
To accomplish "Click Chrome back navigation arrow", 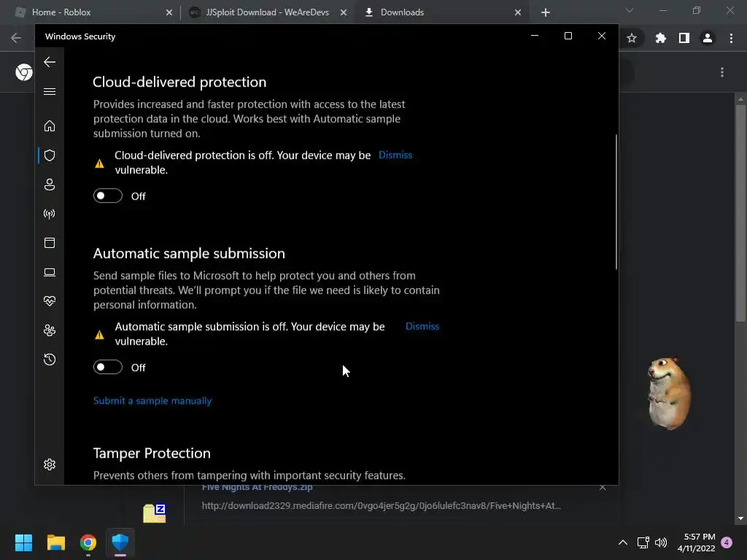I will (16, 38).
